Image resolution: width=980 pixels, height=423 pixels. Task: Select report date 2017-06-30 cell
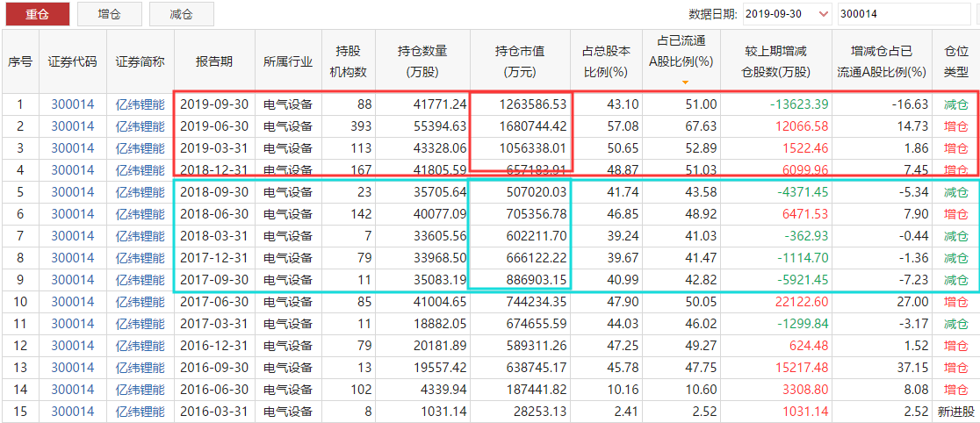click(215, 303)
